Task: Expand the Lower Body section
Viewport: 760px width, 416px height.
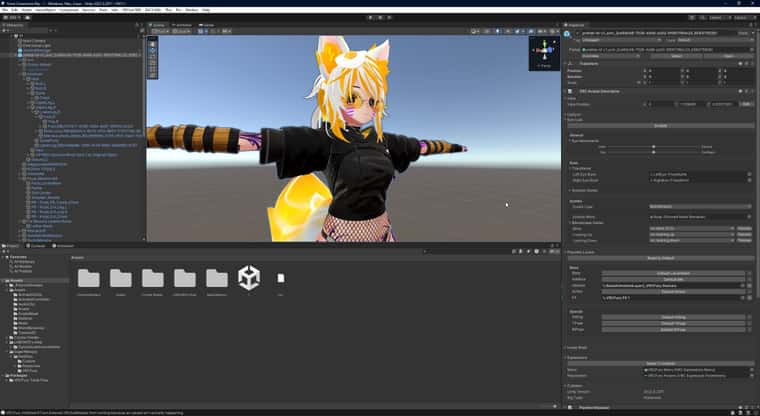Action: (577, 348)
